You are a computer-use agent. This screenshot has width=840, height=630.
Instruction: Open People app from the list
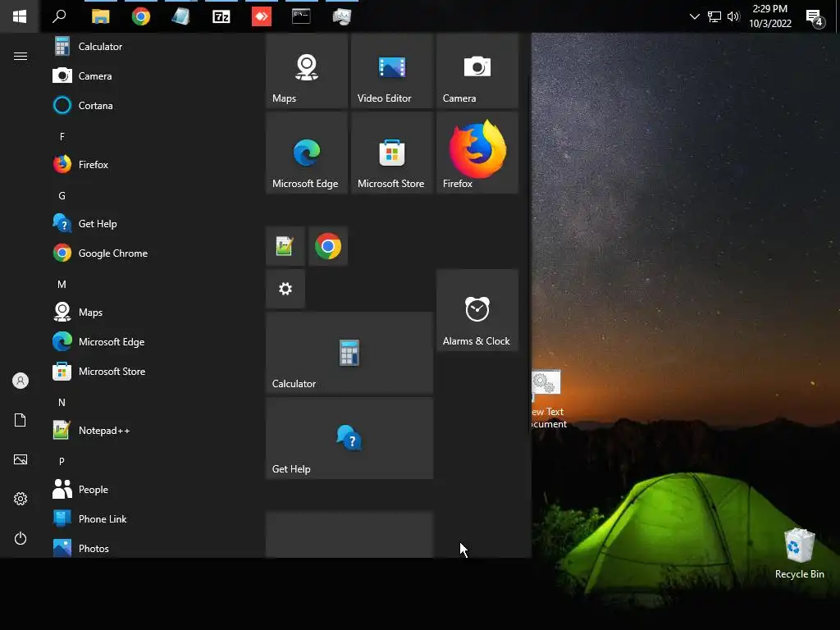[x=153, y=489]
